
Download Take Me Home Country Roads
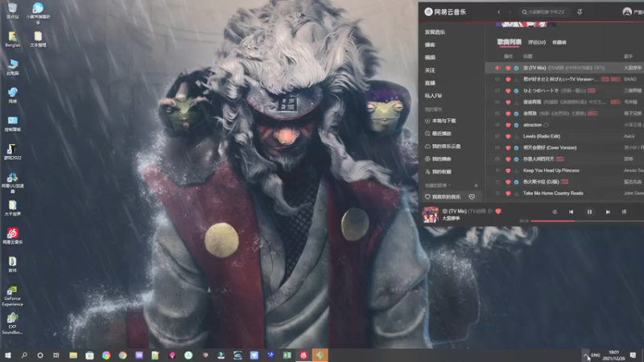tap(516, 193)
